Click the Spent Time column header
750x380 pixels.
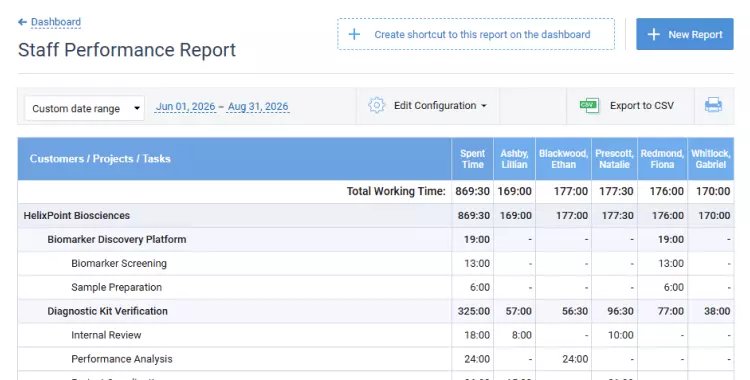[x=473, y=159]
